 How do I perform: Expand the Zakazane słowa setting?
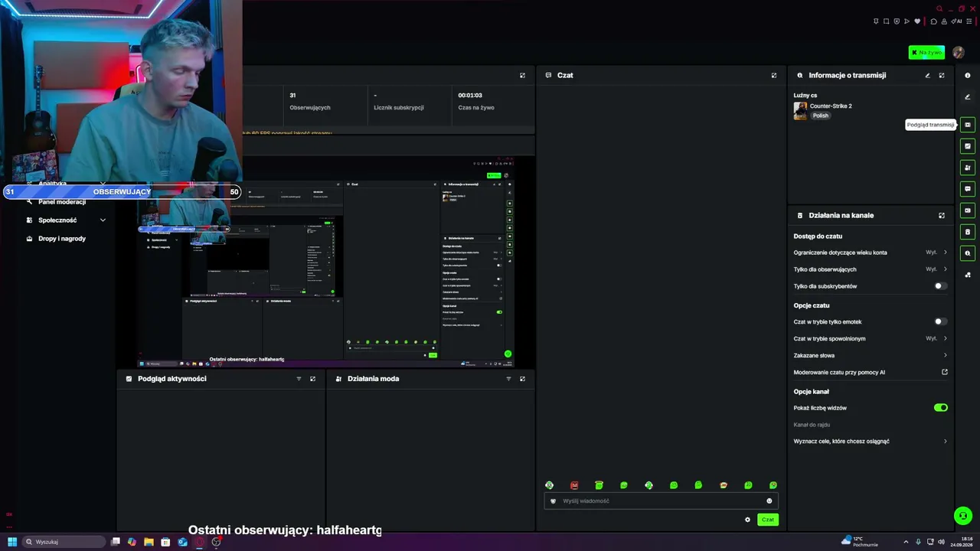(871, 355)
